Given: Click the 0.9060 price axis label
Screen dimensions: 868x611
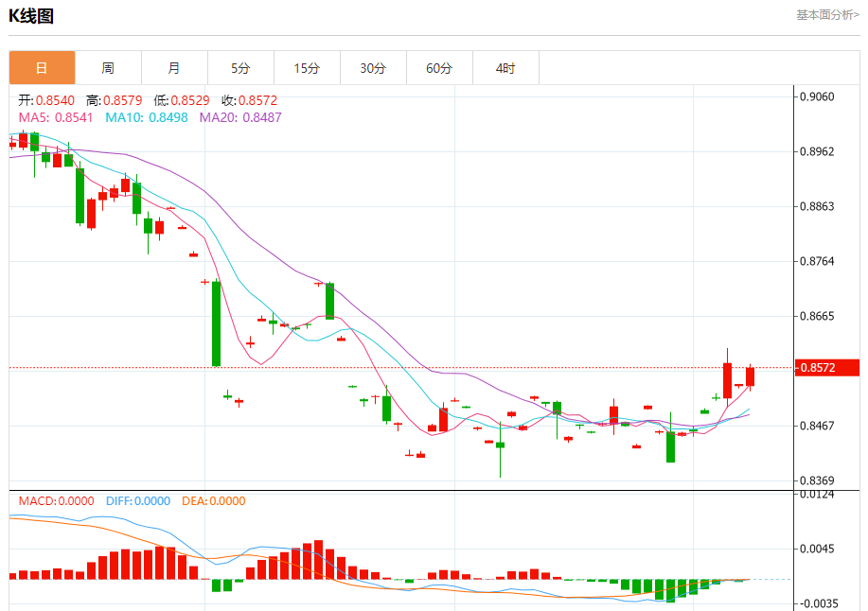Looking at the screenshot, I should coord(817,96).
